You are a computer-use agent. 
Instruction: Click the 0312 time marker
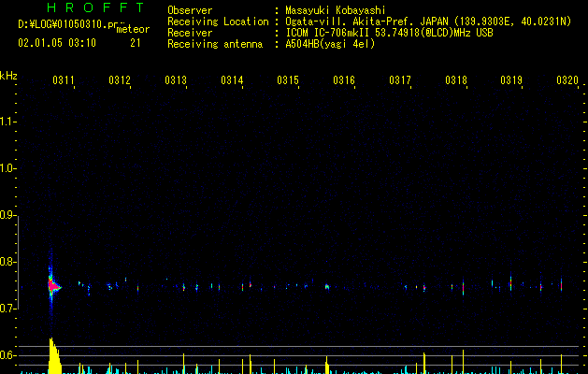click(120, 80)
